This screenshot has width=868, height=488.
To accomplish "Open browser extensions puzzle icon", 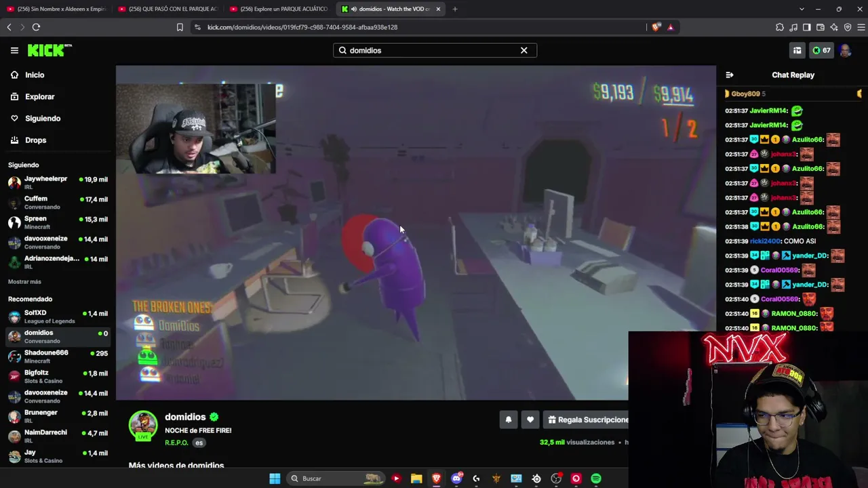I will click(780, 27).
